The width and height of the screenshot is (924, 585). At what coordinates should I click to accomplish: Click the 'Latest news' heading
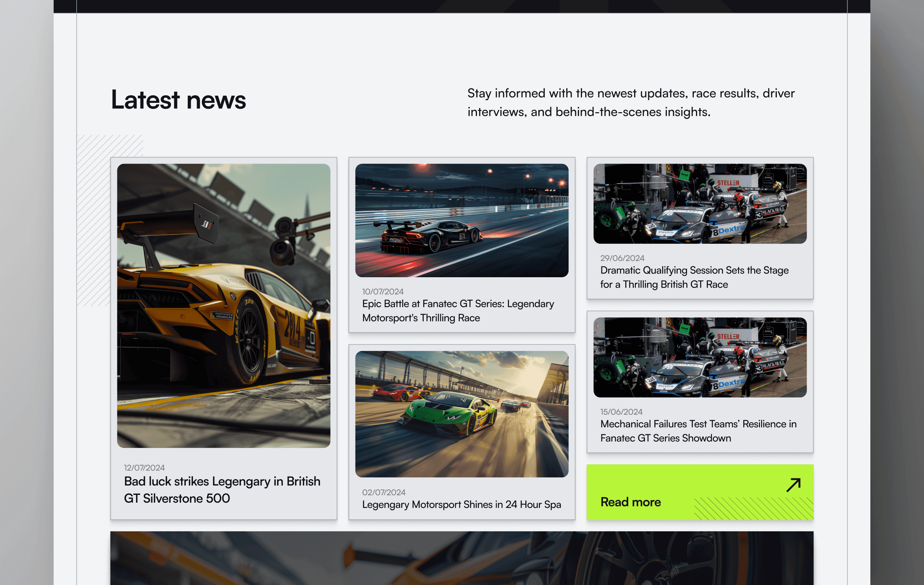pyautogui.click(x=178, y=100)
